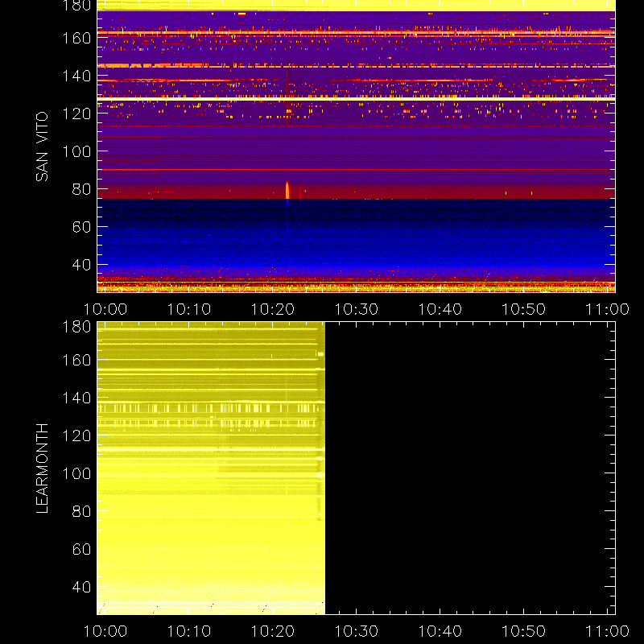This screenshot has width=644, height=644.
Task: Pick Learmonth plot's 10:30 time label
Action: pos(357,631)
